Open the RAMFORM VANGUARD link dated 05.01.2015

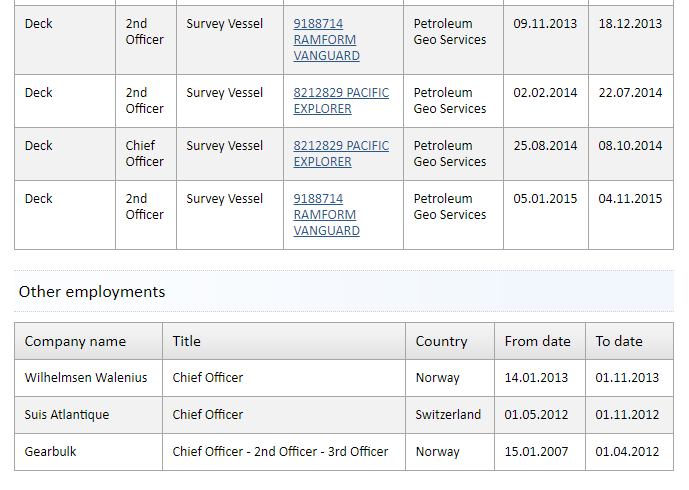click(326, 214)
